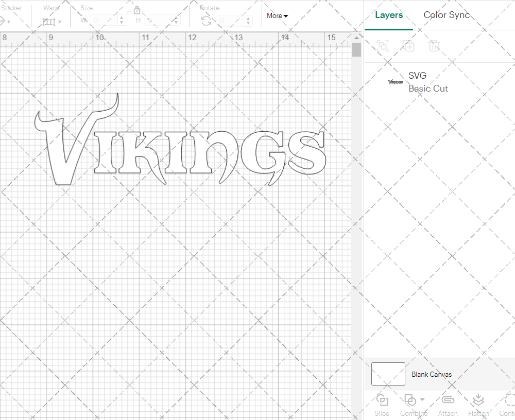Screen dimensions: 515x420
Task: Click the Rotate stepper arrows
Action: click(248, 21)
